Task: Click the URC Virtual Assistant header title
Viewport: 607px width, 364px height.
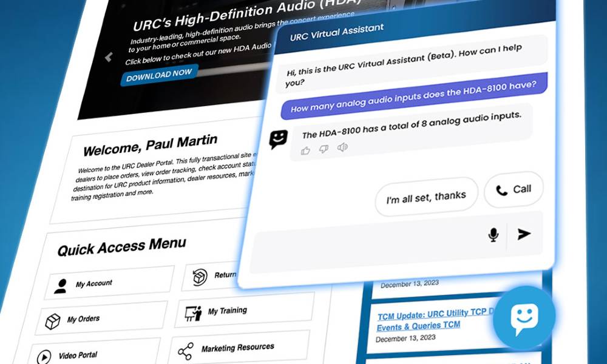Action: click(x=337, y=33)
